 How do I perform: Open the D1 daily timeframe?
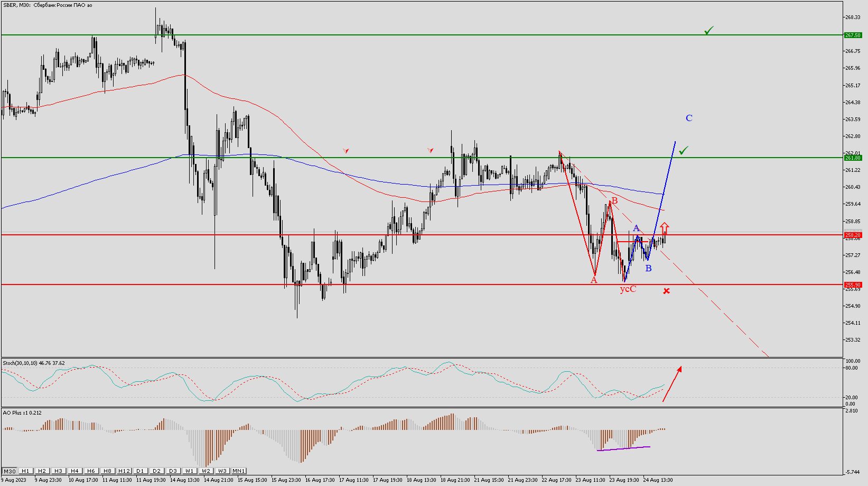[140, 471]
